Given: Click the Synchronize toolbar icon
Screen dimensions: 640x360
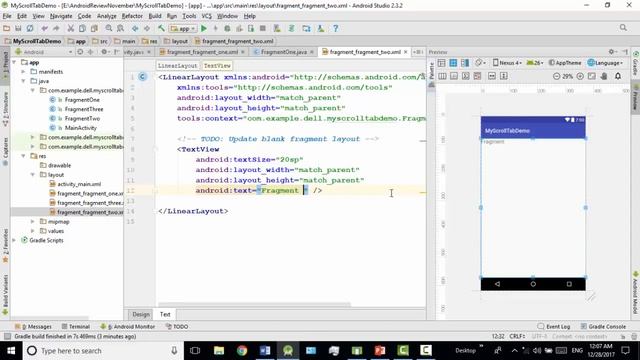Looking at the screenshot, I should [30, 29].
